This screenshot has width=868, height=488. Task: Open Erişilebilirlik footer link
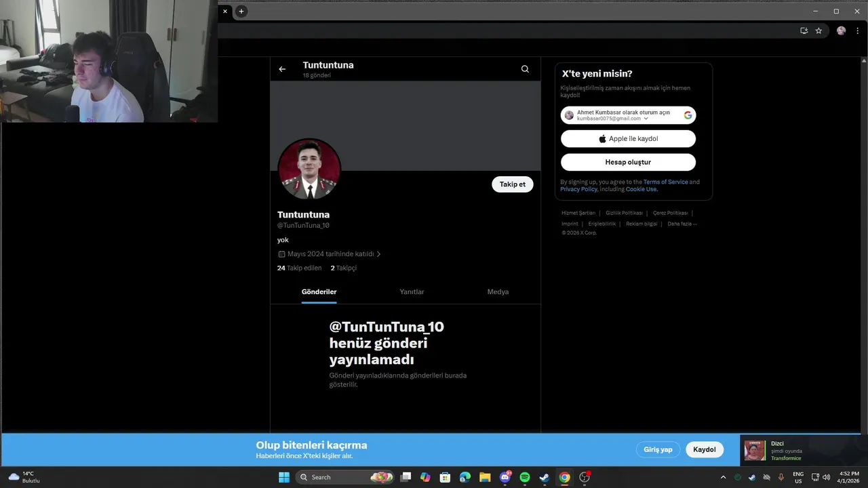[x=602, y=224]
